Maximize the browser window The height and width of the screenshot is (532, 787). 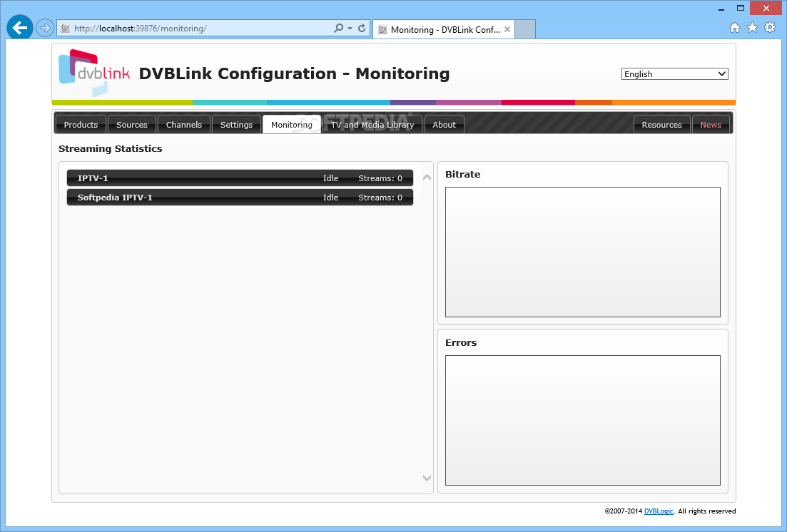[741, 8]
